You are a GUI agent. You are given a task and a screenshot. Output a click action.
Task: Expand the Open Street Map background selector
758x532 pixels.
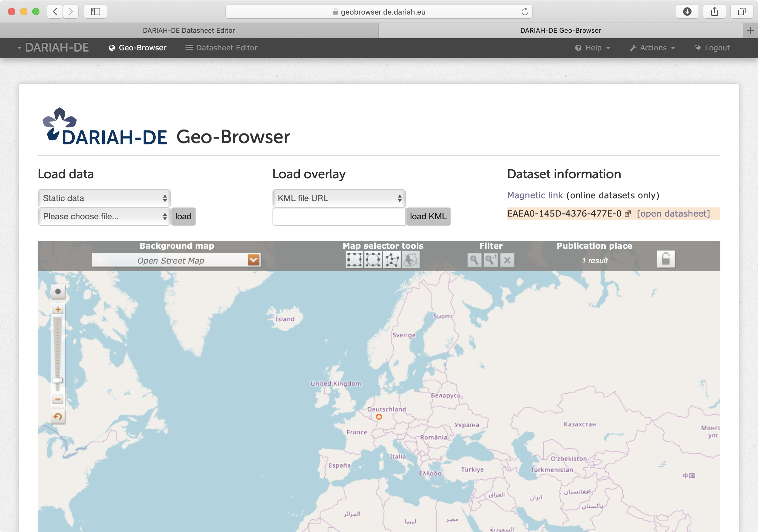point(253,260)
